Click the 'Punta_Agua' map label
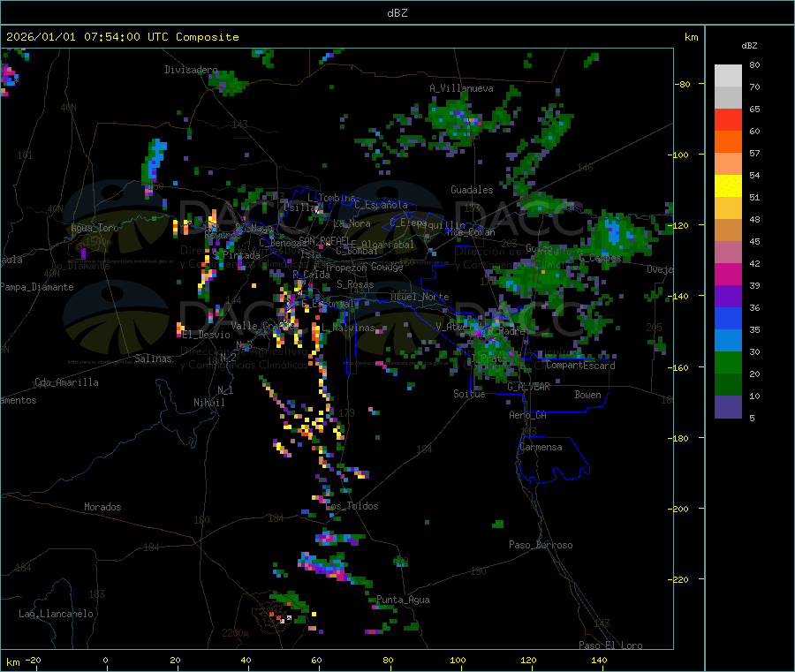The image size is (795, 672). click(x=403, y=600)
